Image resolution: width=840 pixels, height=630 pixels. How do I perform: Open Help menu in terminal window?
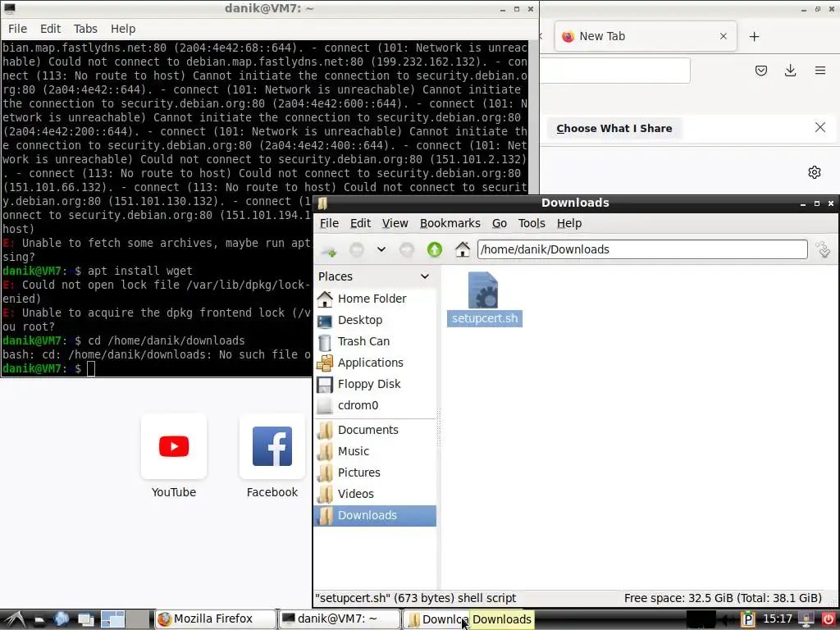pos(123,29)
